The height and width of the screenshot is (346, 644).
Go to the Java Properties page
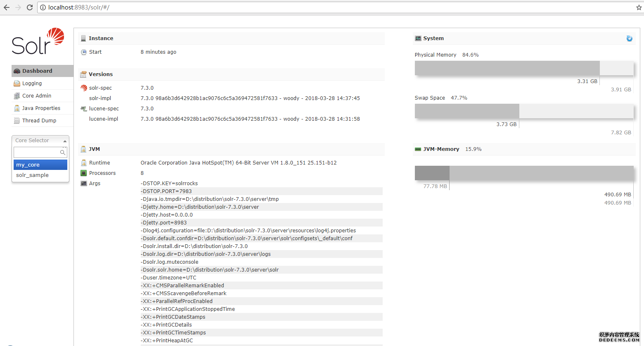(x=41, y=108)
